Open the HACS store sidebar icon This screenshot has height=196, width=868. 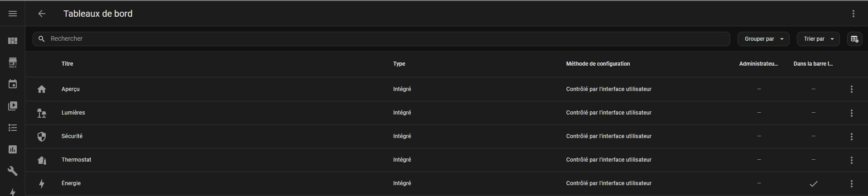(13, 62)
